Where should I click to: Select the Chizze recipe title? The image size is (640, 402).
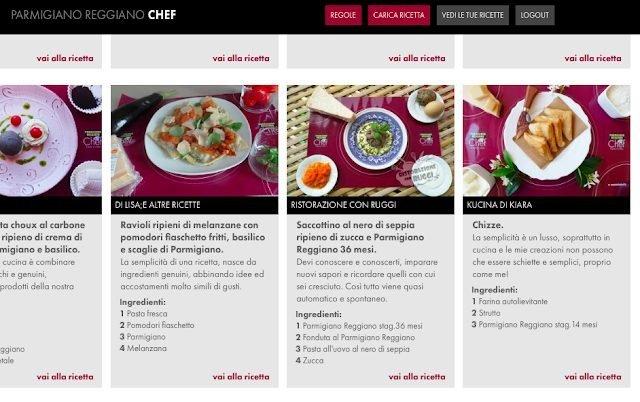click(487, 225)
